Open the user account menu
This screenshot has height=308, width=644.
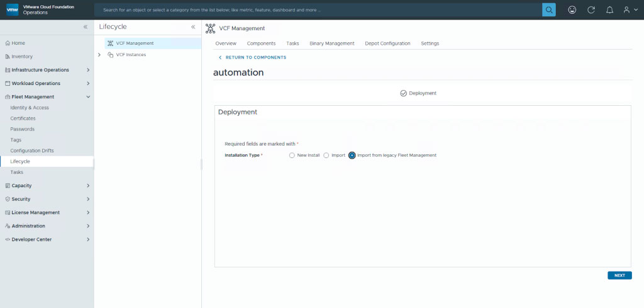(630, 10)
